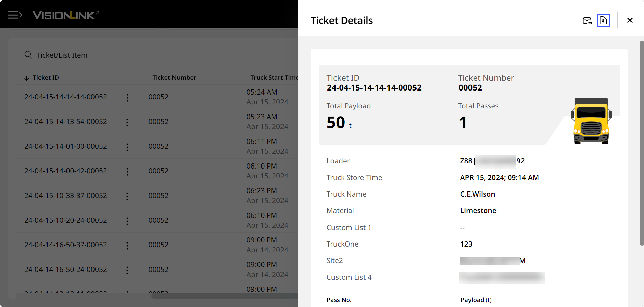Open three-dot menu for ticket 24-04-15-14-01-00-00052
The height and width of the screenshot is (307, 644).
click(127, 147)
